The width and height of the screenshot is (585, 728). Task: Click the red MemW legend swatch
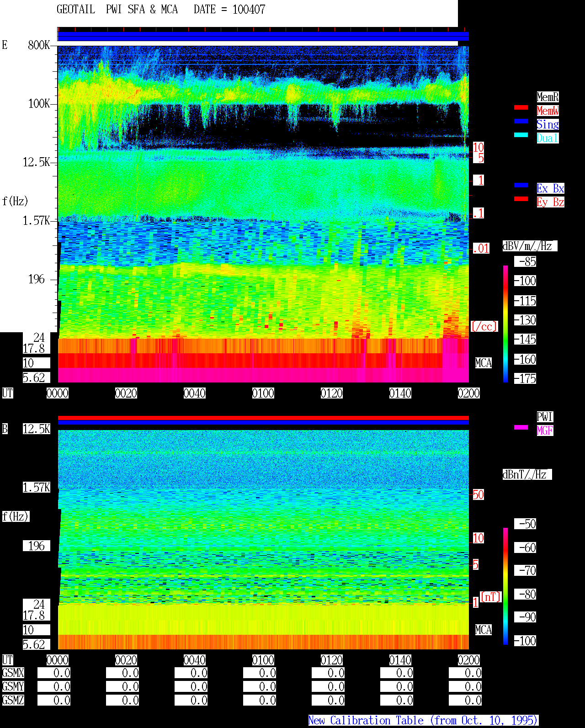click(521, 107)
